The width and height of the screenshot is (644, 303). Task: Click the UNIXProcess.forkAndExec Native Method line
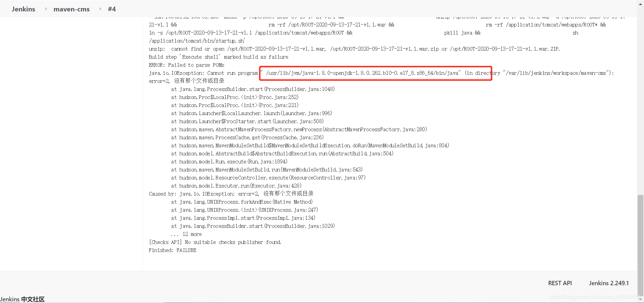click(242, 202)
